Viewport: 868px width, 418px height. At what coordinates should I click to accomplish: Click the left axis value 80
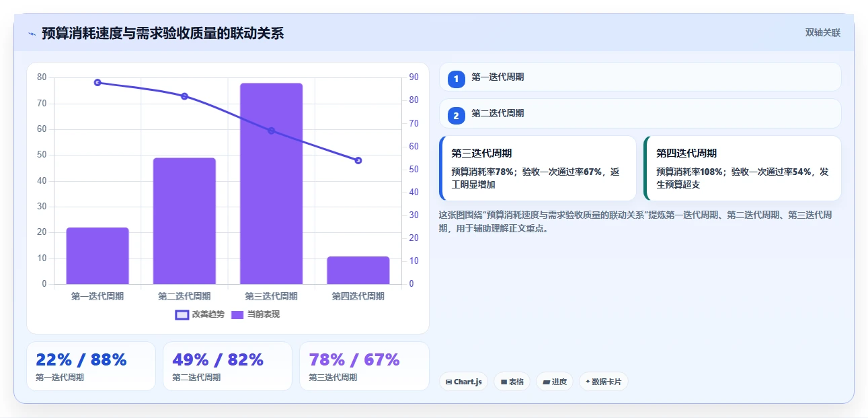coord(42,77)
